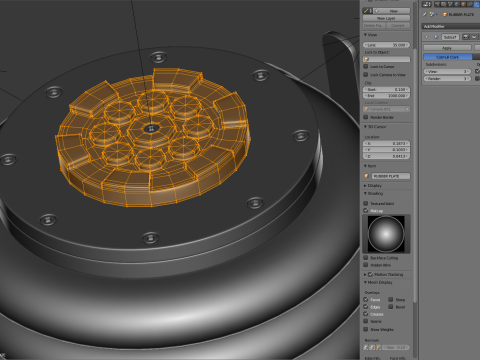Viewport: 480px width, 360px height.
Task: Select the Render properties tab icon
Action: coord(437,4)
